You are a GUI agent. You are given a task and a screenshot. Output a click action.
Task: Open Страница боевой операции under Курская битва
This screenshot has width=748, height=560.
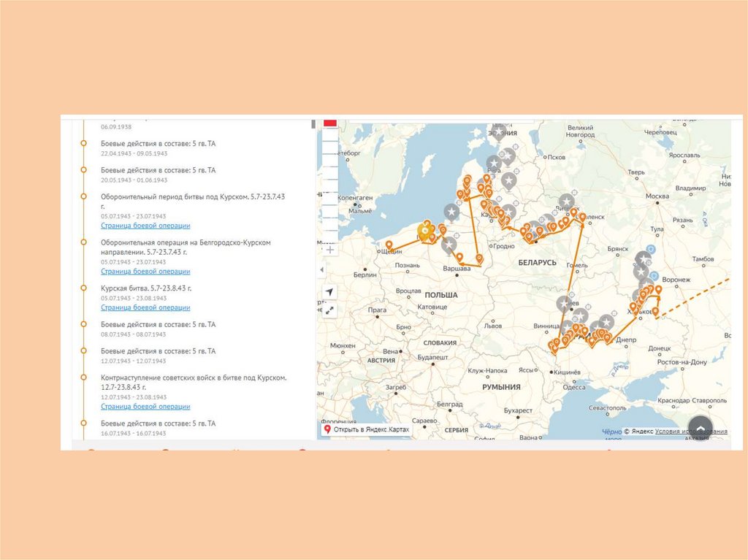(x=145, y=307)
